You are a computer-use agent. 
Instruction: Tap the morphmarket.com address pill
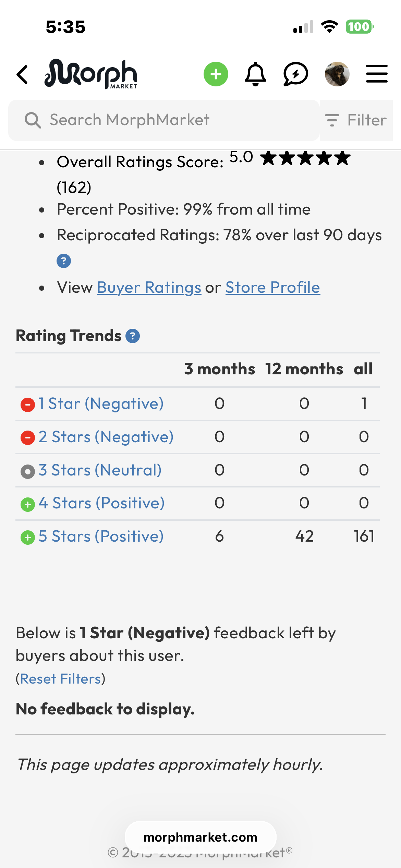pos(200,837)
